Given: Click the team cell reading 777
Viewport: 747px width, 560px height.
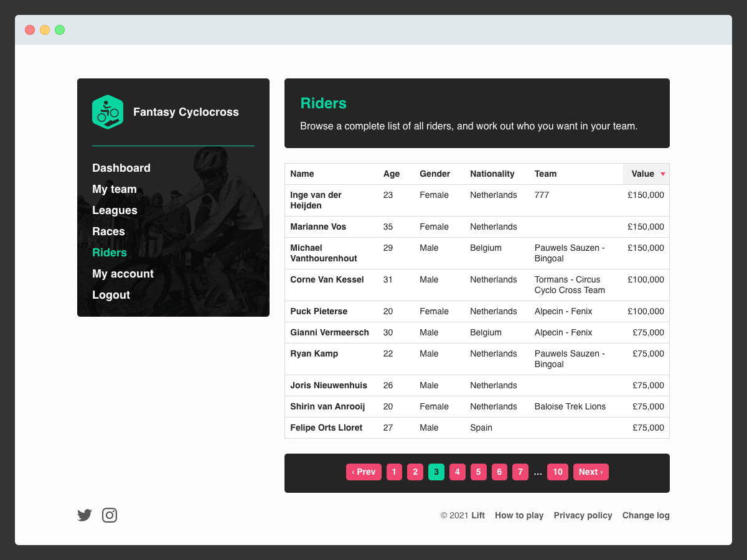Looking at the screenshot, I should click(x=542, y=195).
